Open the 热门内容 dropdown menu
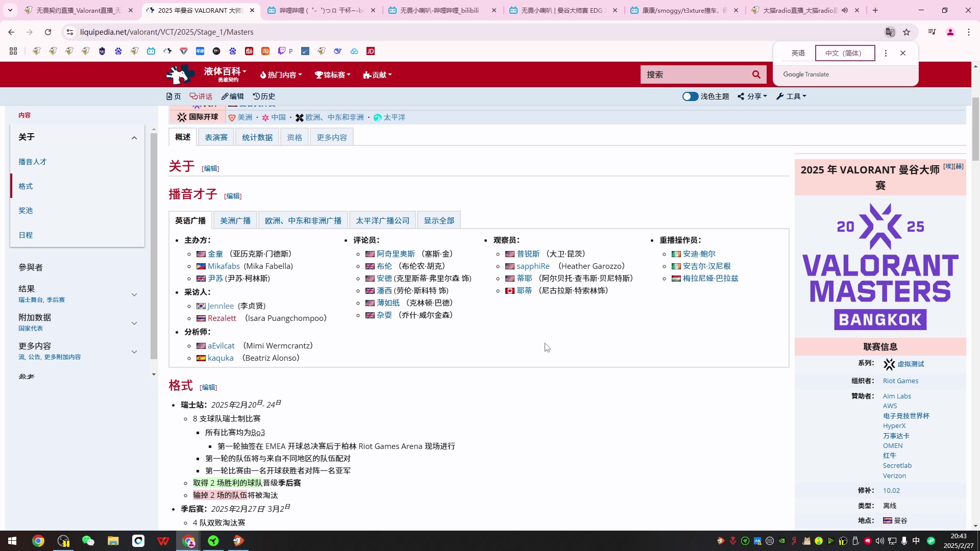Screen dimensions: 980x551 [x=281, y=75]
